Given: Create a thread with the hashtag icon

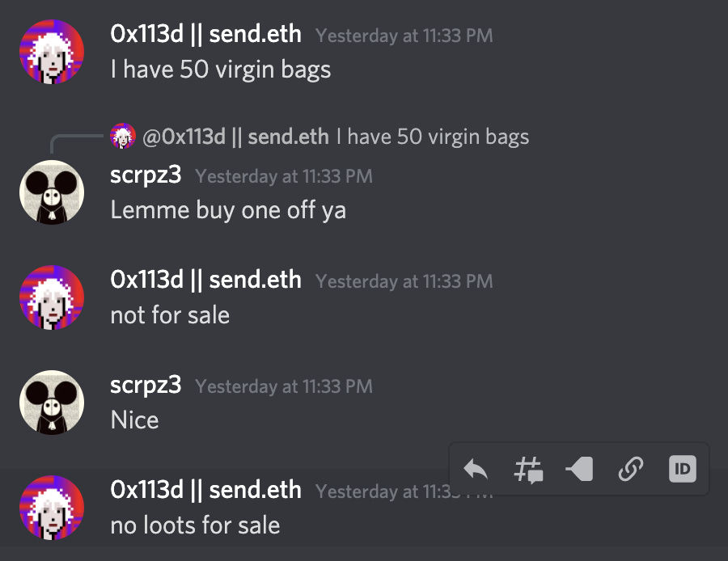Looking at the screenshot, I should pyautogui.click(x=528, y=470).
